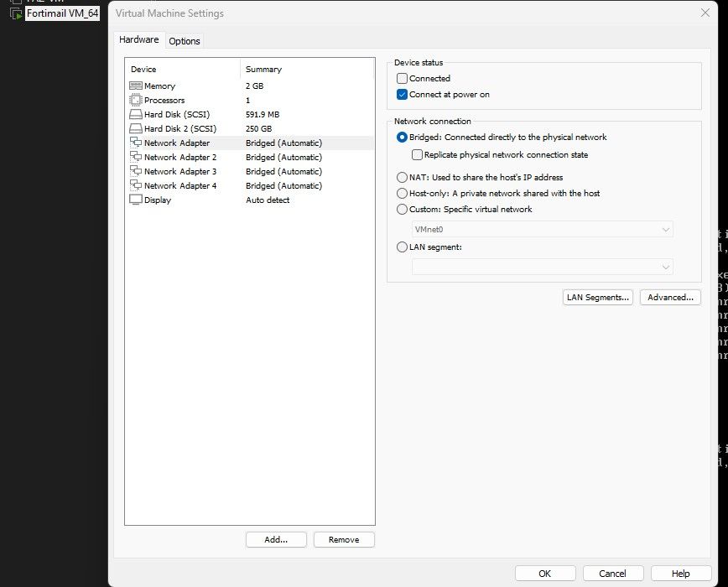
Task: Select the Processors device row
Action: (x=251, y=101)
